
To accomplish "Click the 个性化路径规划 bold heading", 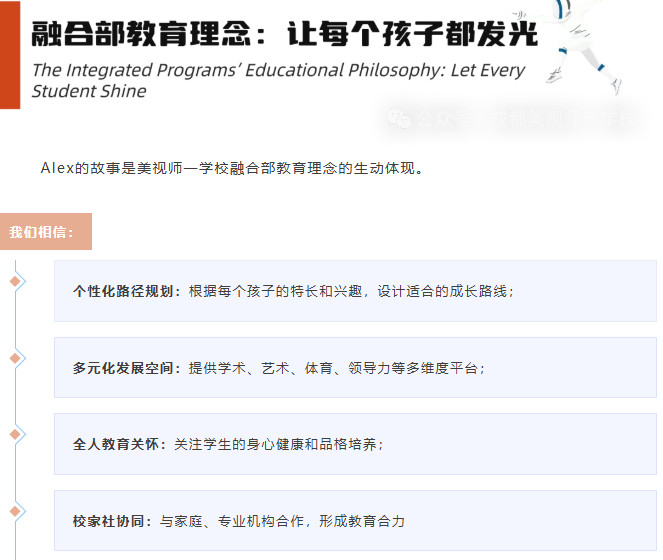I will (x=127, y=291).
